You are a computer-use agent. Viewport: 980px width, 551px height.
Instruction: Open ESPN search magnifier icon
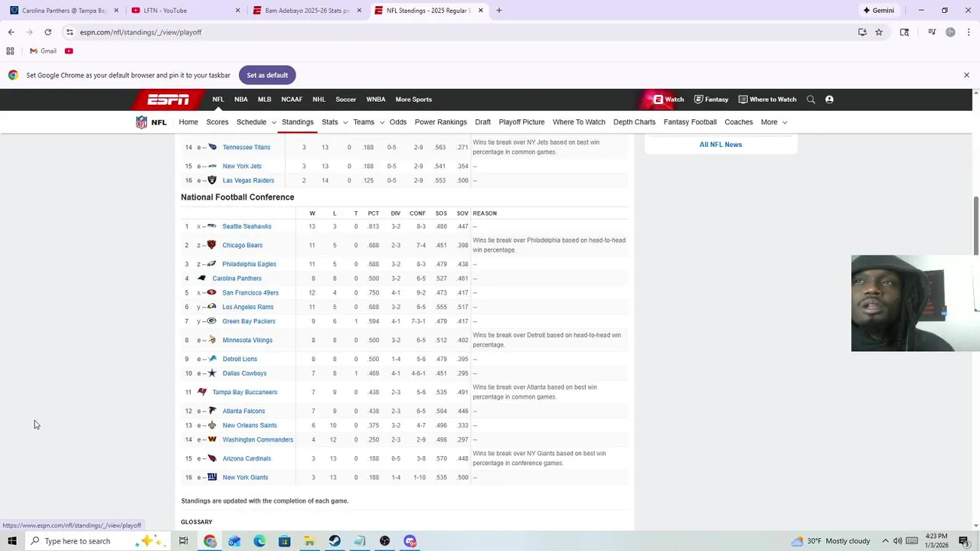point(811,99)
